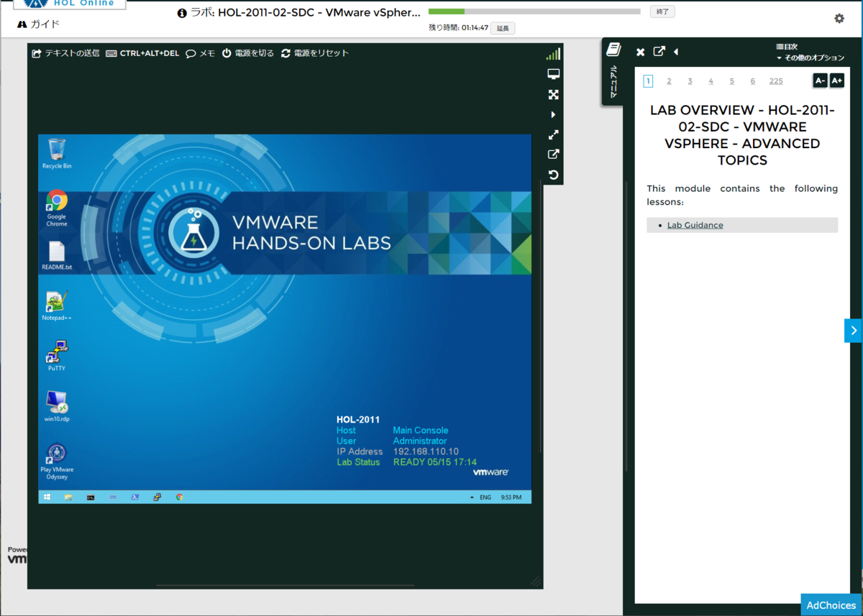
Task: Open the settings gear icon
Action: [839, 19]
